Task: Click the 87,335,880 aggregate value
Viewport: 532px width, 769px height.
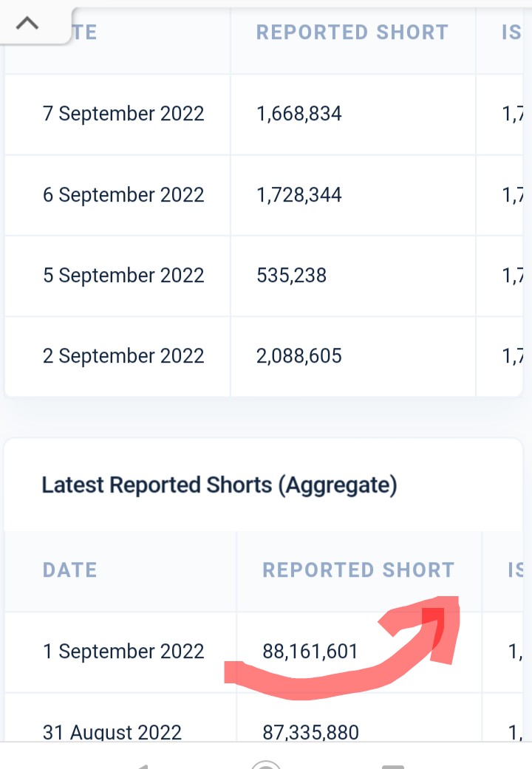Action: 310,732
